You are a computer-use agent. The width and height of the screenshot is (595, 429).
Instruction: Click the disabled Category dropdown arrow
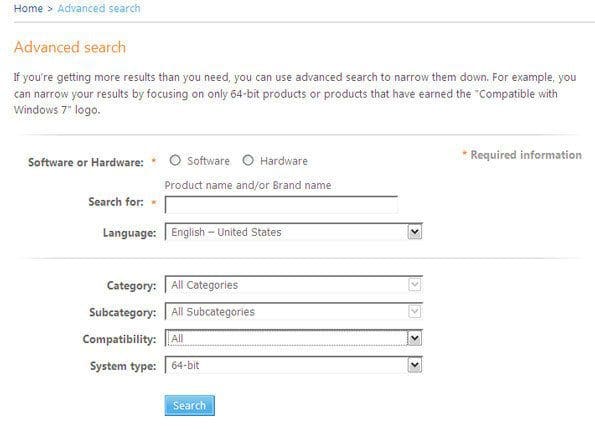[x=414, y=285]
